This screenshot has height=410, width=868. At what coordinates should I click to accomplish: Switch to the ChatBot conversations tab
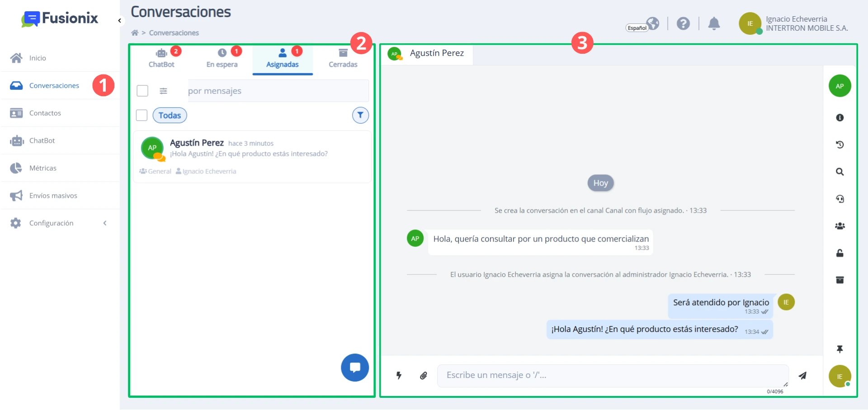(x=161, y=59)
